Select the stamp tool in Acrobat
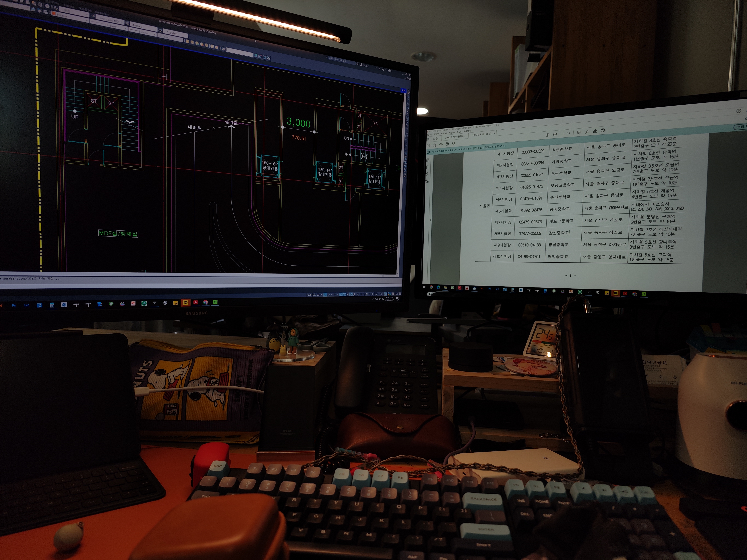 pyautogui.click(x=603, y=131)
